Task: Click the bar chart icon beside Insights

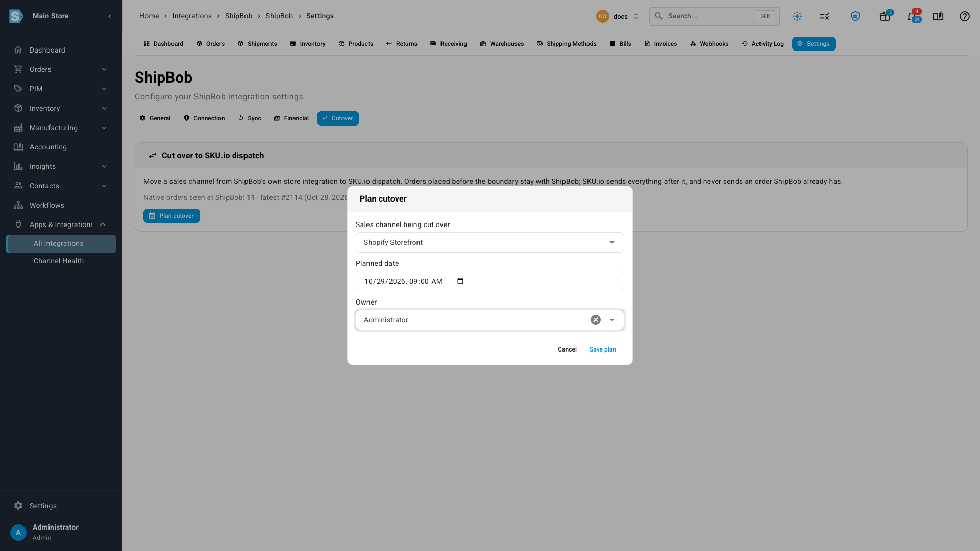Action: pos(18,166)
